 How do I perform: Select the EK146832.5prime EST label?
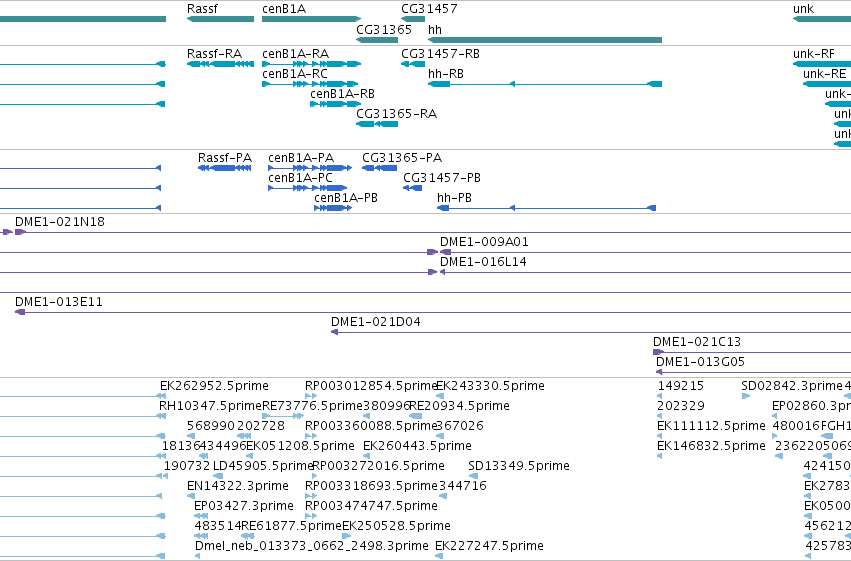pos(711,446)
